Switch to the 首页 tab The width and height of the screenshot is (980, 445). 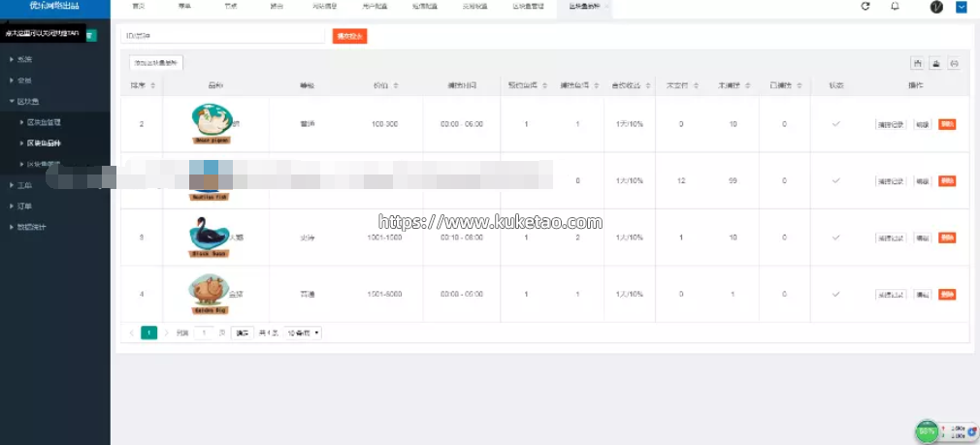(138, 6)
